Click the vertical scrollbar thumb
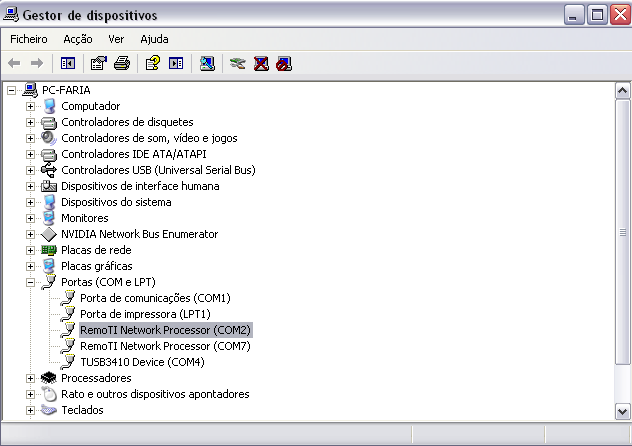 click(x=622, y=232)
